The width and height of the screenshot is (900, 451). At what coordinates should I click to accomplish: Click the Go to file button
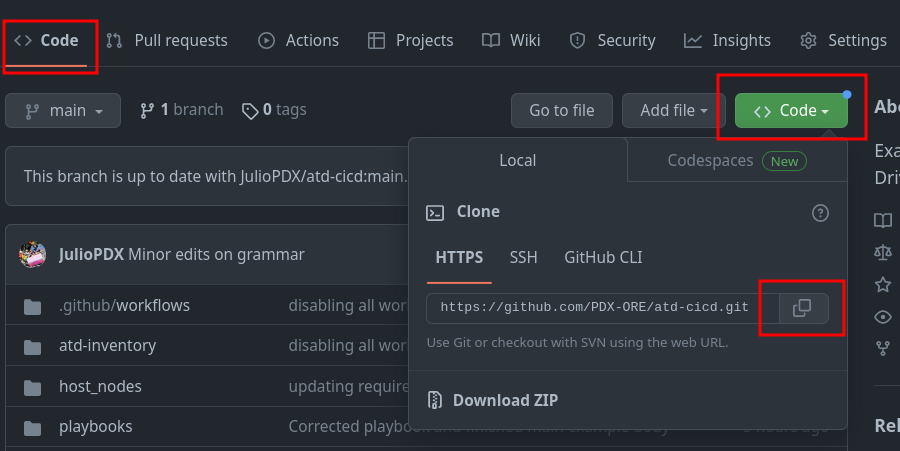(562, 111)
